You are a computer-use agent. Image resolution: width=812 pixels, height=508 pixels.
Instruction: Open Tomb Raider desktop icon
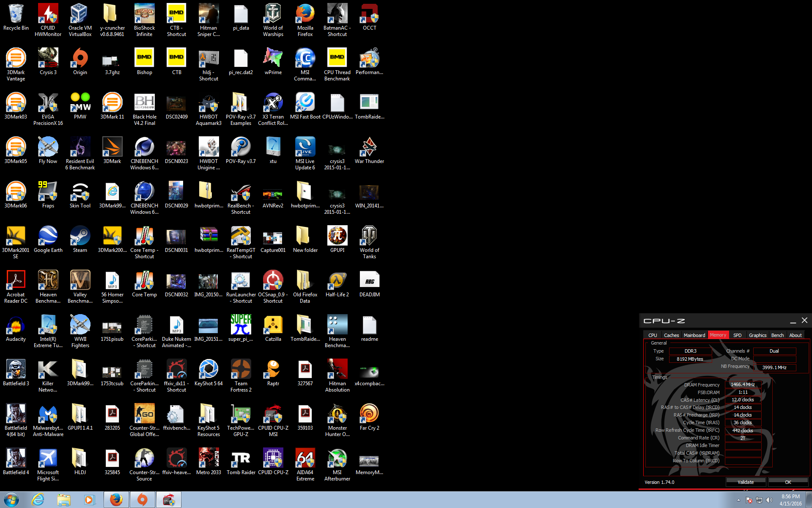[x=241, y=461]
